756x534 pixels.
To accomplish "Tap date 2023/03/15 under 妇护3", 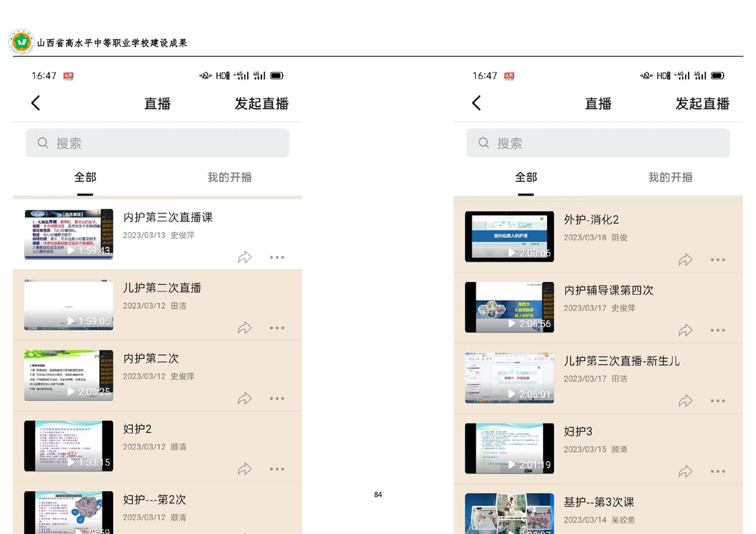I will point(585,449).
